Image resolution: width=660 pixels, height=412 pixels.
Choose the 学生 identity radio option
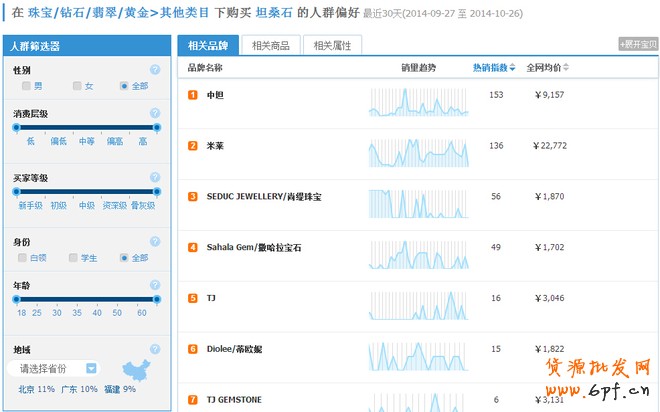[x=74, y=258]
